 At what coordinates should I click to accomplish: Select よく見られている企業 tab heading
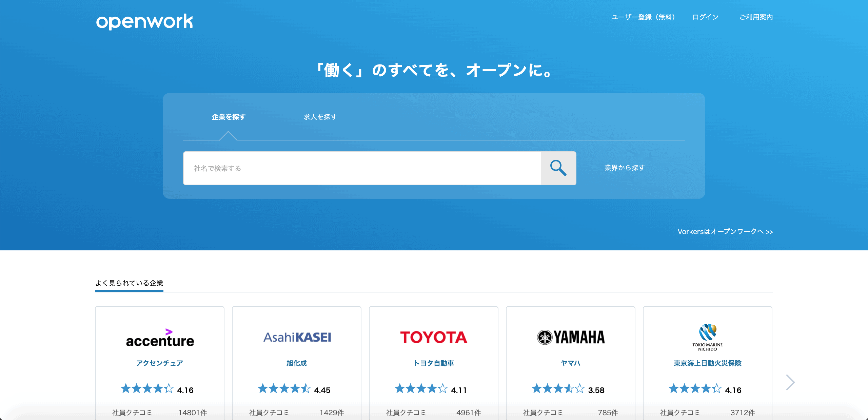129,283
